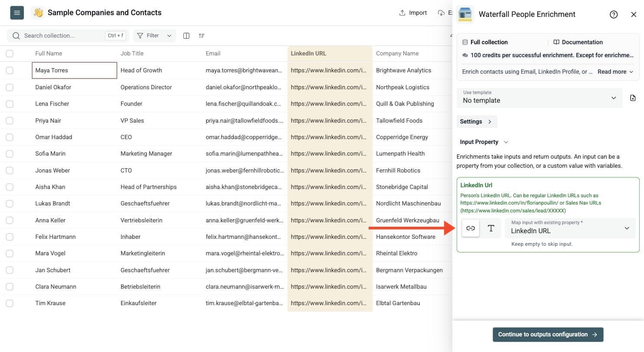
Task: Open the Use template dropdown
Action: tap(539, 98)
